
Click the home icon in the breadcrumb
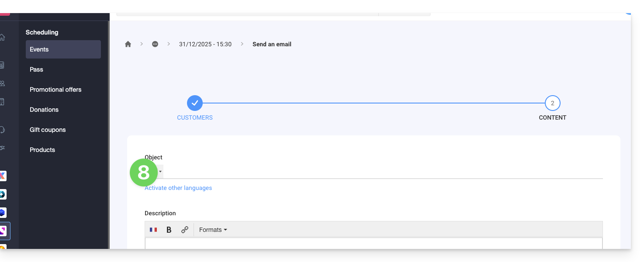[x=128, y=44]
